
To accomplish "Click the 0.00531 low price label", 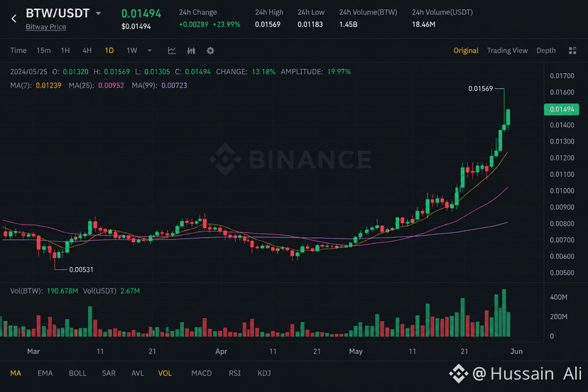I will (x=81, y=269).
